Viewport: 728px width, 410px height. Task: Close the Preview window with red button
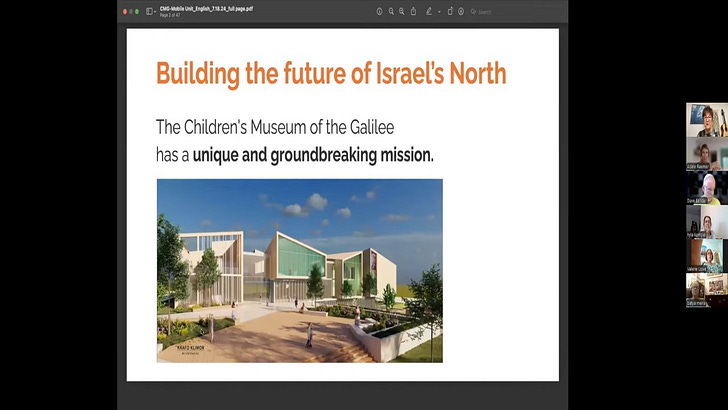(x=125, y=12)
